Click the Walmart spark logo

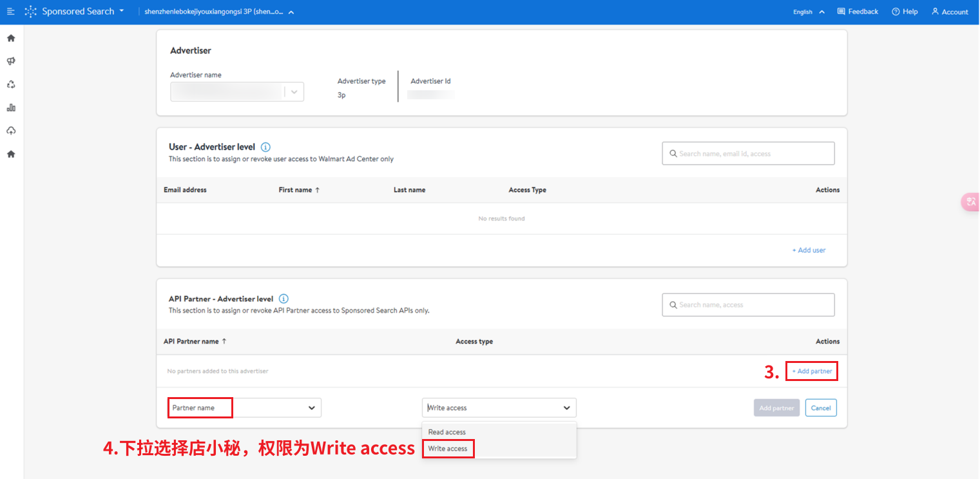(x=30, y=12)
